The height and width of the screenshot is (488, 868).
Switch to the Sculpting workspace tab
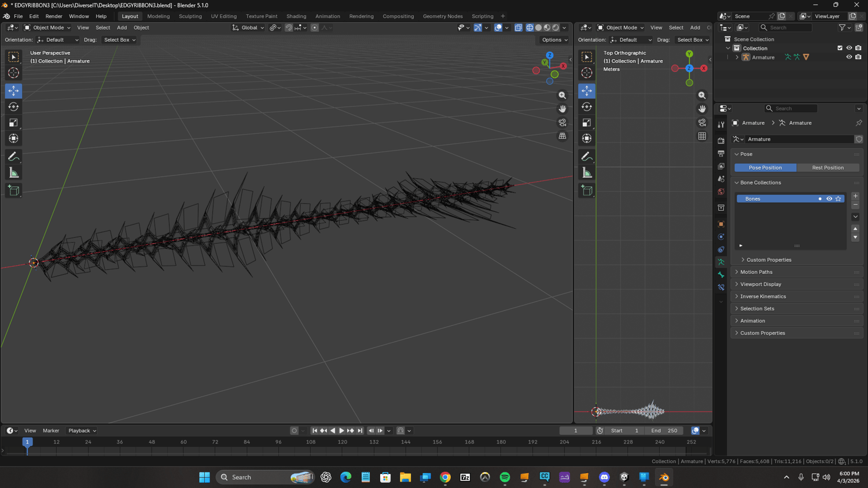(190, 16)
